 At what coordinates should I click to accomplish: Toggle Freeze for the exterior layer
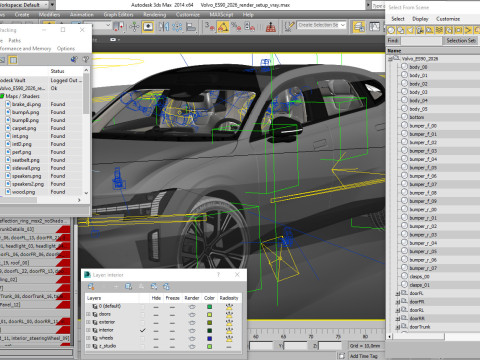pyautogui.click(x=172, y=322)
